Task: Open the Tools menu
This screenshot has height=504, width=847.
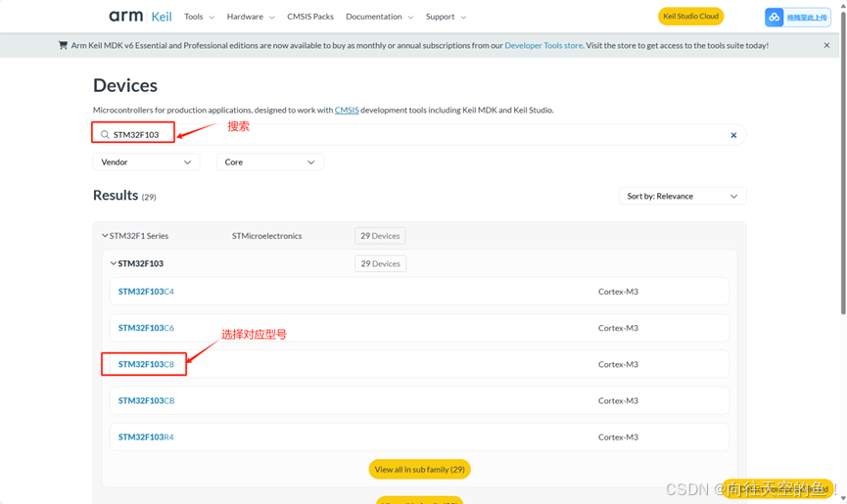Action: [199, 17]
